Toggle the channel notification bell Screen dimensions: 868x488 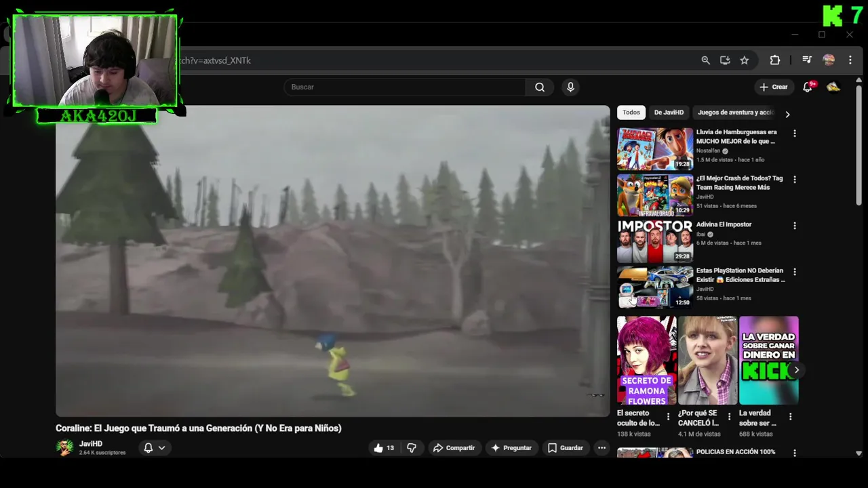(149, 448)
